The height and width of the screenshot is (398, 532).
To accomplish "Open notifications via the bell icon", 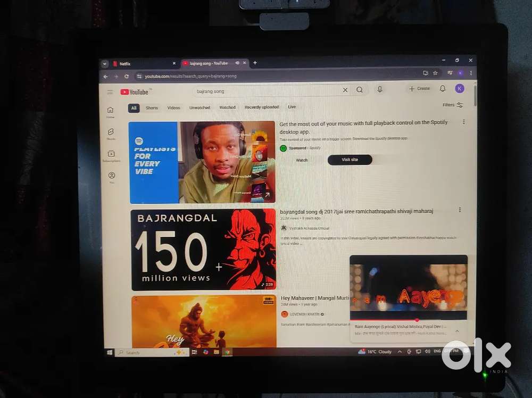I will click(x=443, y=88).
